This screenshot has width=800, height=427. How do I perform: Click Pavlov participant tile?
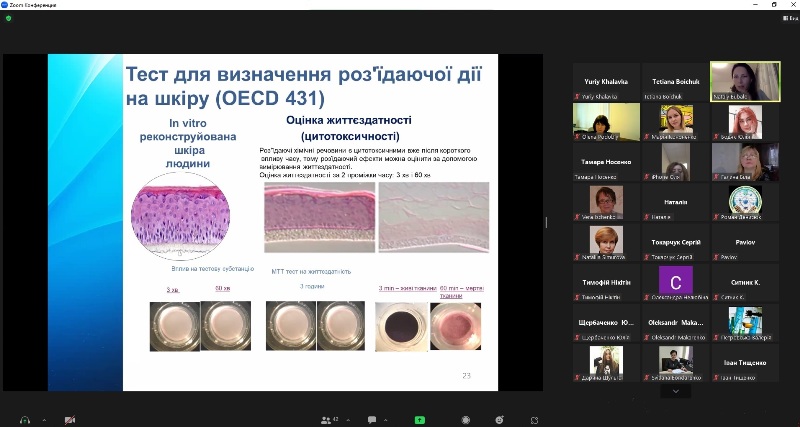[x=745, y=243]
